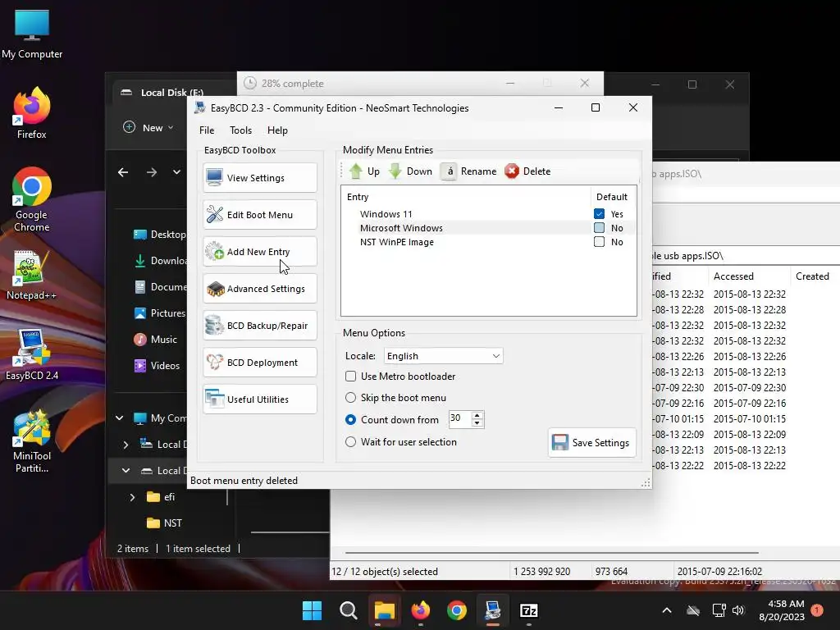Open Google Chrome desktop shortcut
The width and height of the screenshot is (840, 630).
click(x=32, y=199)
